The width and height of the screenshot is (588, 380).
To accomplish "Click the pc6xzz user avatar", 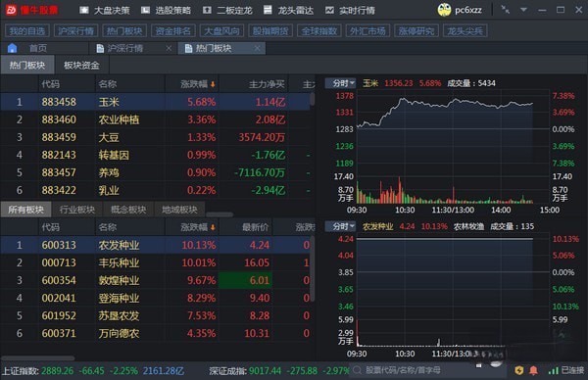I will point(444,10).
